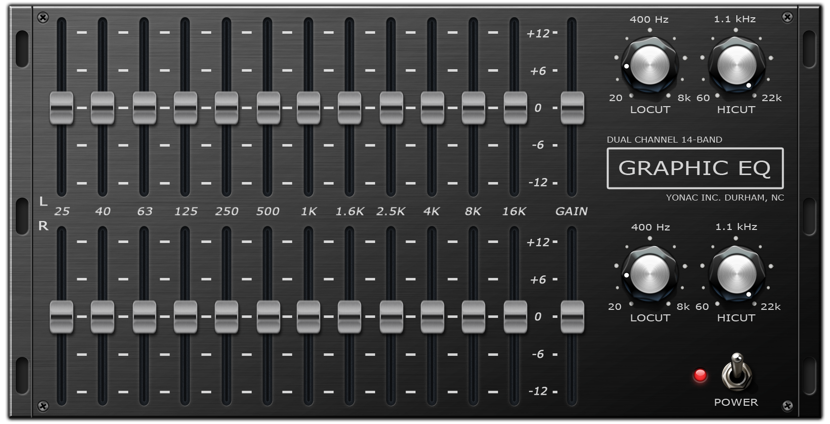Click the left channel 250 Hz slider handle
Image resolution: width=830 pixels, height=424 pixels.
click(226, 107)
